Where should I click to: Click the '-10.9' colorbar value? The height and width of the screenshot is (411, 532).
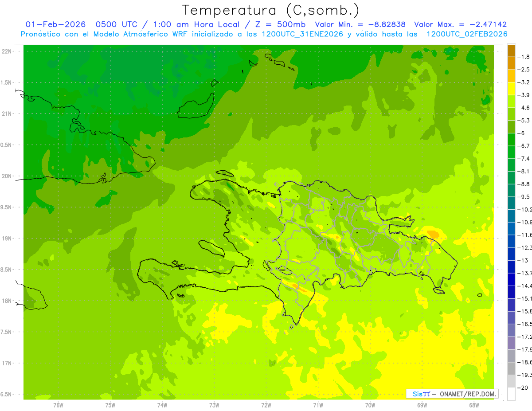(525, 222)
